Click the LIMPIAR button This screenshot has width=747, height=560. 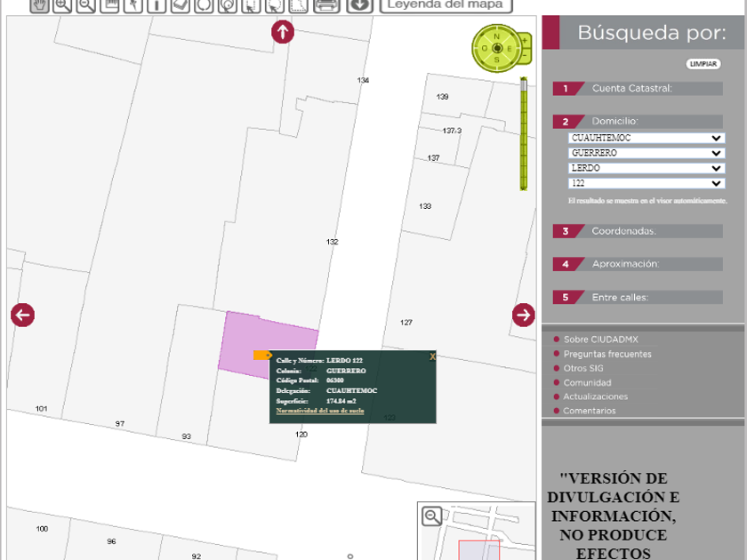pyautogui.click(x=703, y=64)
